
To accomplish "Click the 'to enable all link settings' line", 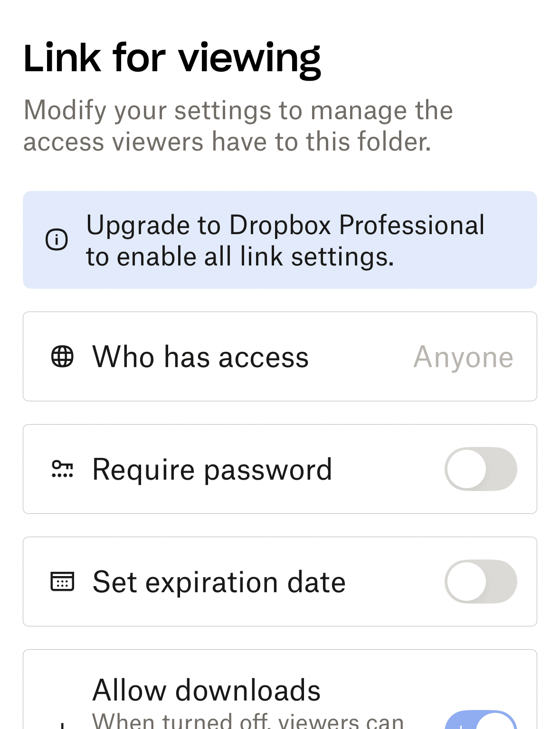I will pyautogui.click(x=240, y=257).
